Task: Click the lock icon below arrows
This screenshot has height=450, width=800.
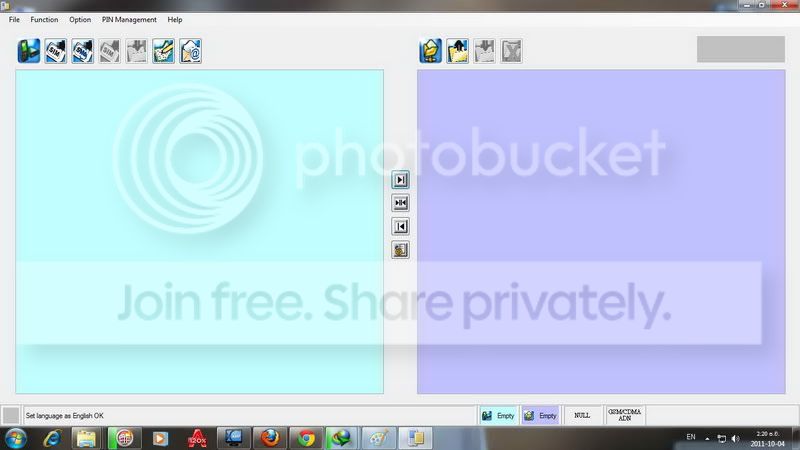Action: [401, 250]
